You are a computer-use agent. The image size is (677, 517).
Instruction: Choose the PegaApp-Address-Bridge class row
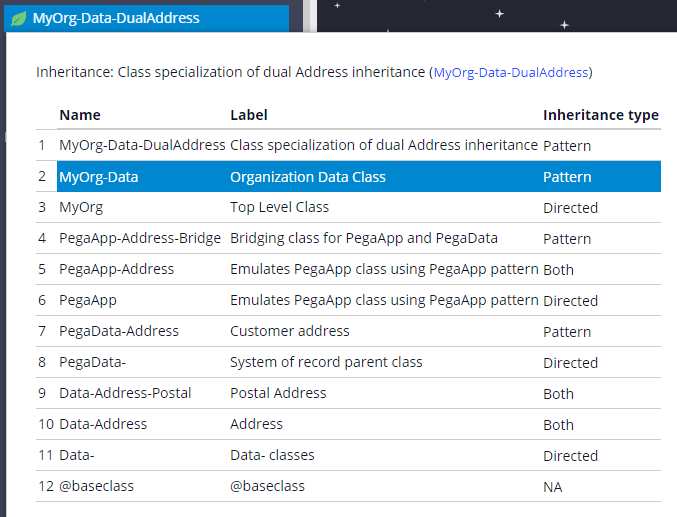140,239
